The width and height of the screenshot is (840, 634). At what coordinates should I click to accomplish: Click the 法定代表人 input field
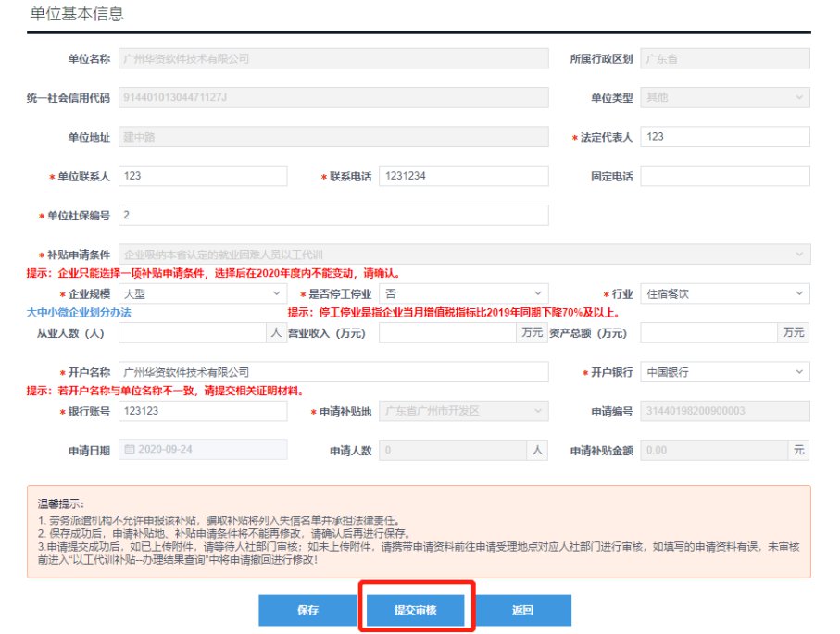[x=724, y=137]
